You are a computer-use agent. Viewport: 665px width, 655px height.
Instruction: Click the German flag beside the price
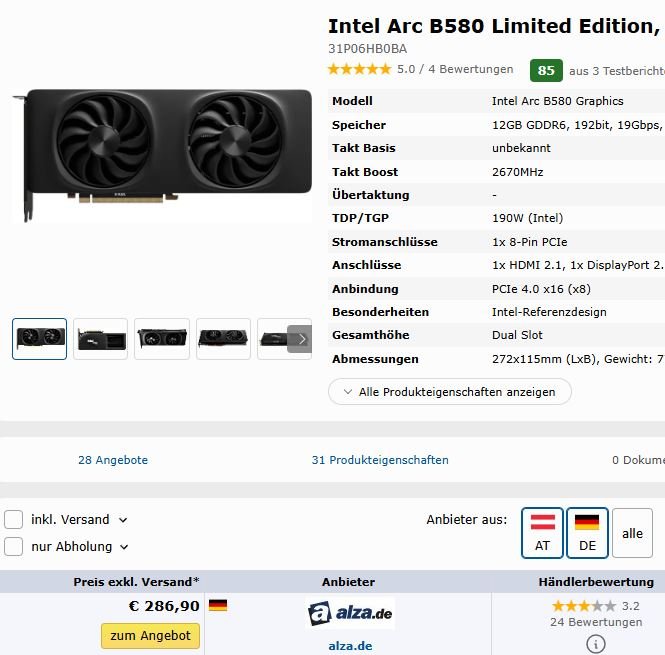pos(218,605)
